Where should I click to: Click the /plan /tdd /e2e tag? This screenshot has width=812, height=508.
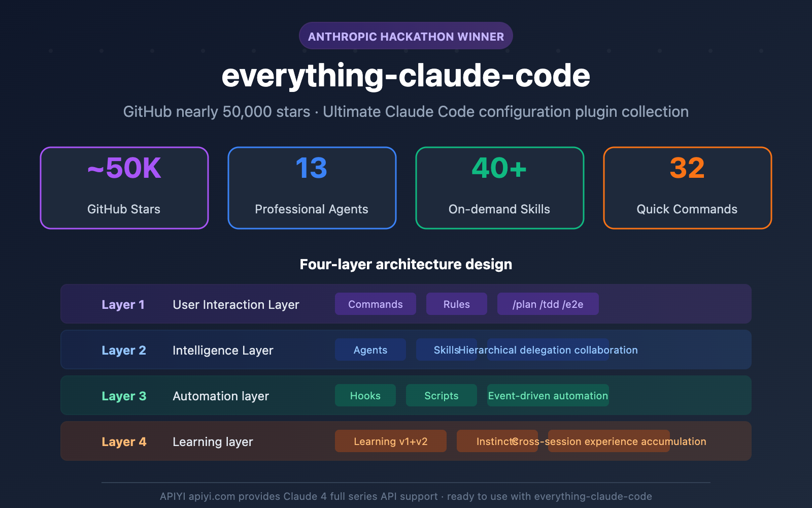coord(548,304)
